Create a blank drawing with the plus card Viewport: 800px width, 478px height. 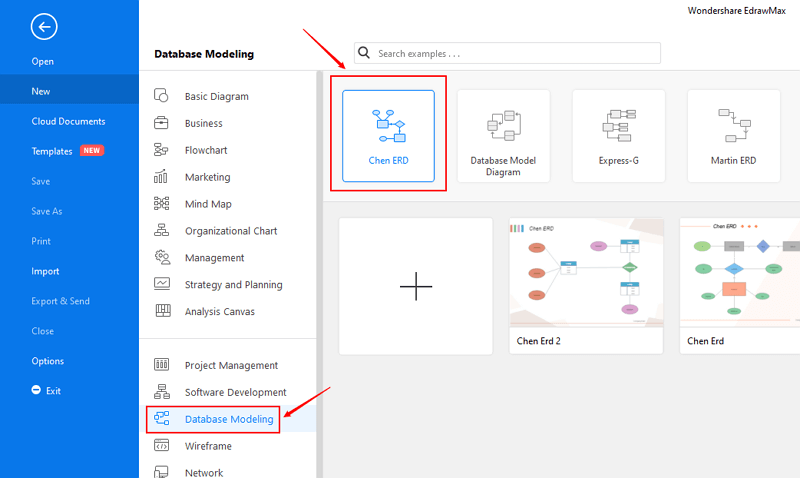click(x=416, y=286)
